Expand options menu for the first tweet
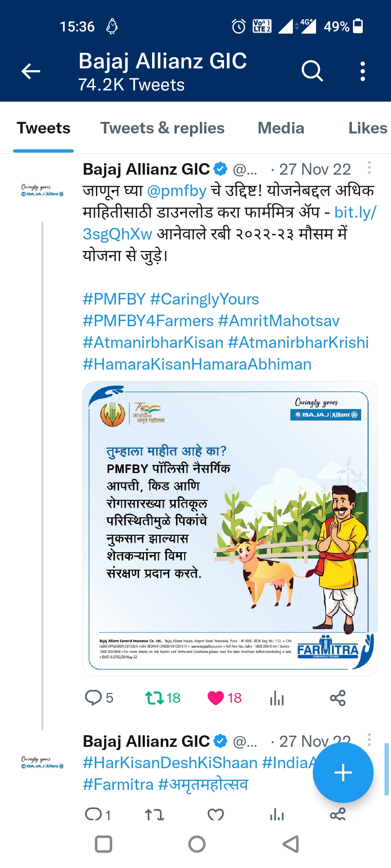The image size is (391, 868). click(x=369, y=168)
